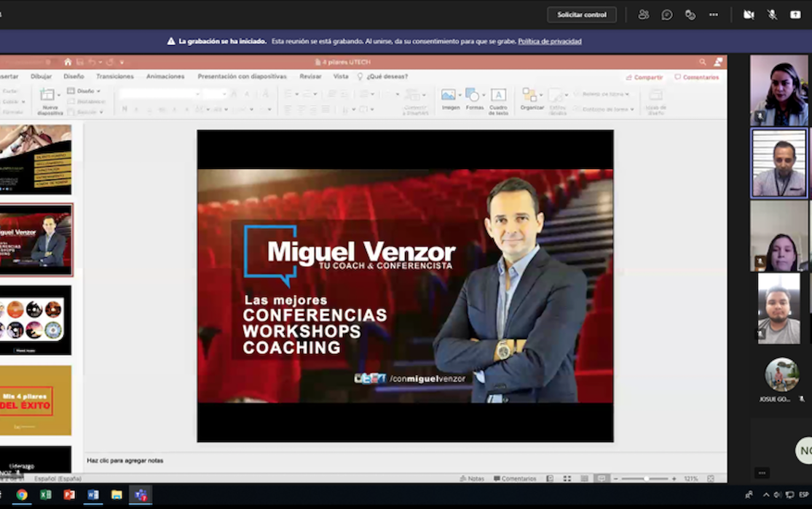Click the home icon in PowerPoint title bar
Viewport: 812px width, 509px height.
click(68, 62)
